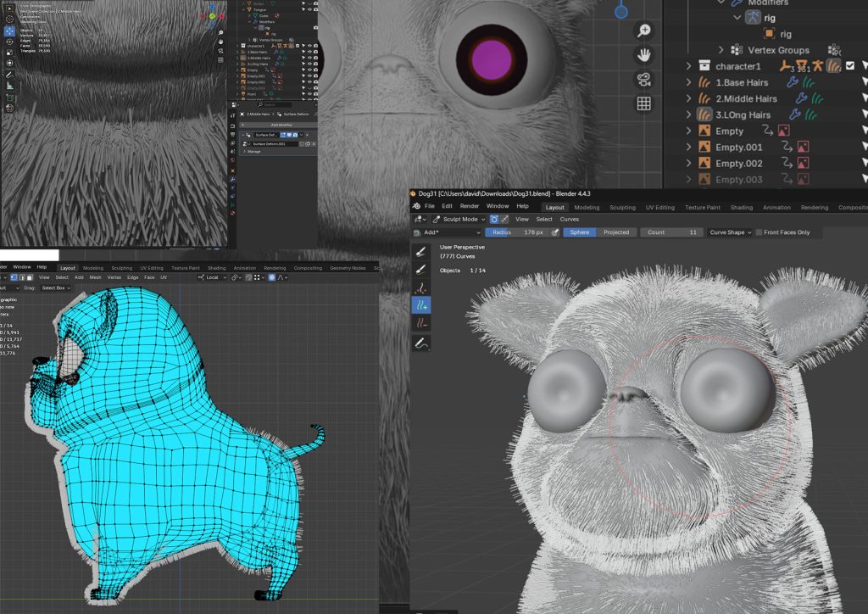Select the Sphere brush mode option
868x614 pixels.
coord(580,232)
